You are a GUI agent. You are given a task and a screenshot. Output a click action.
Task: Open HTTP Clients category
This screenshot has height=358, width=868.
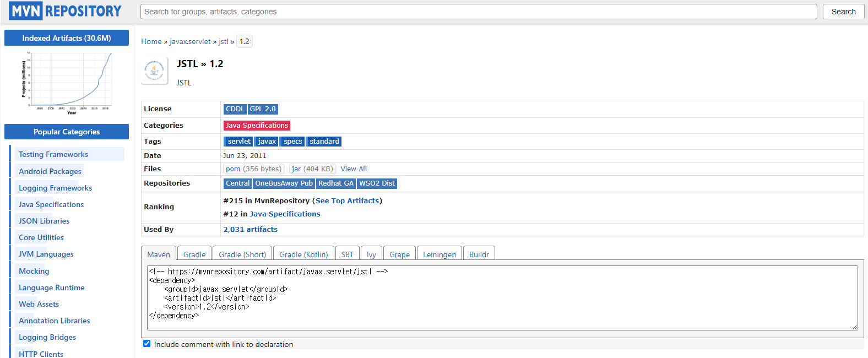click(x=41, y=354)
